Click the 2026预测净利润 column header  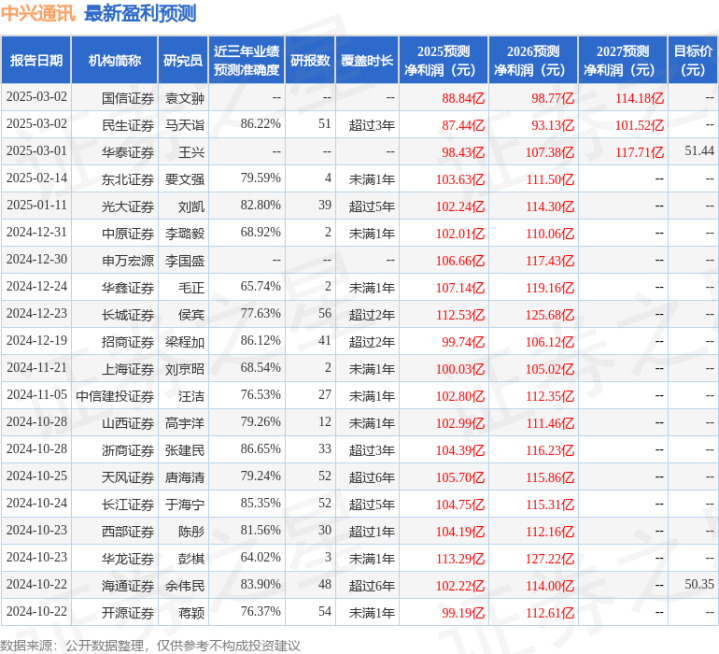(x=533, y=61)
